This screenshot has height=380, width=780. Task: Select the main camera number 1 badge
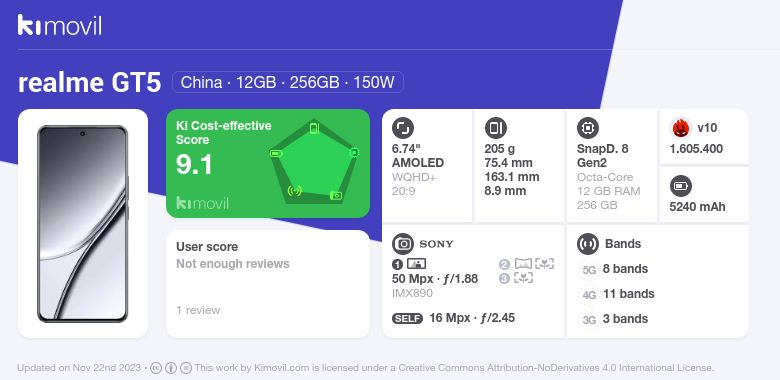397,264
